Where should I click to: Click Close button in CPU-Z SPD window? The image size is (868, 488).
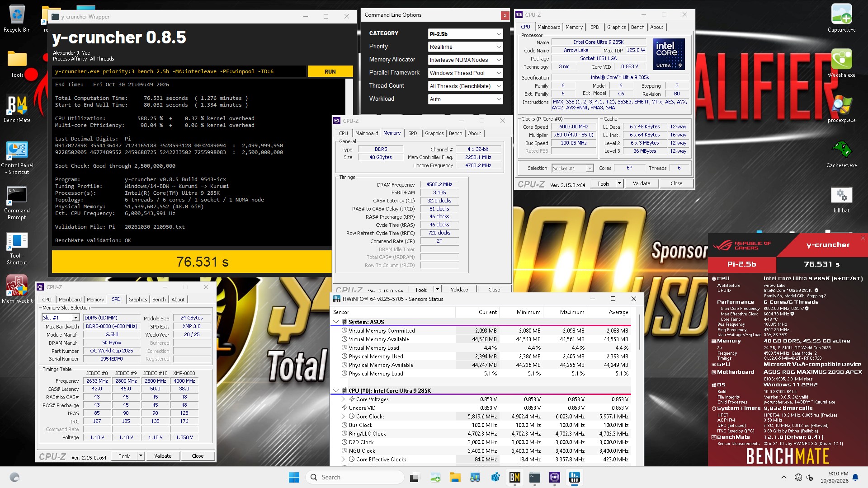(198, 456)
